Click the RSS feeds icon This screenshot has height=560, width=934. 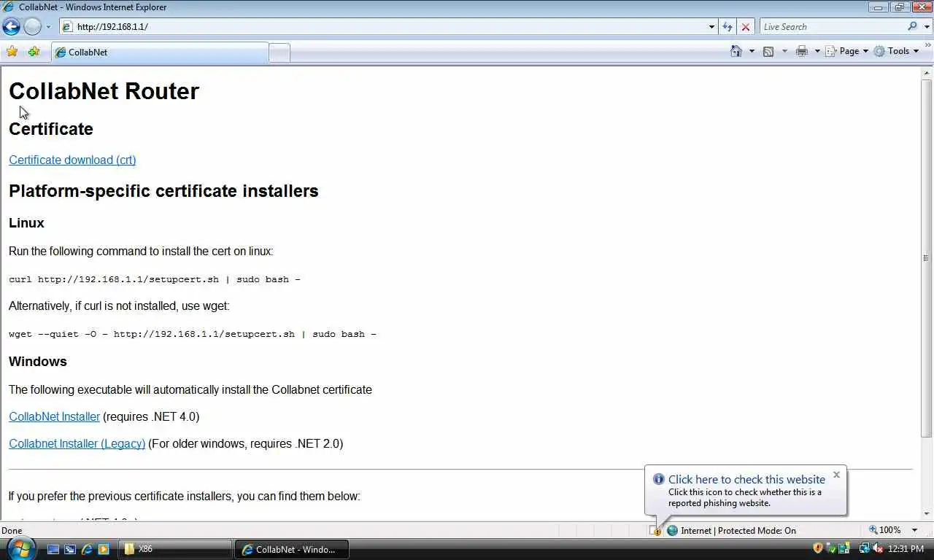pos(768,51)
